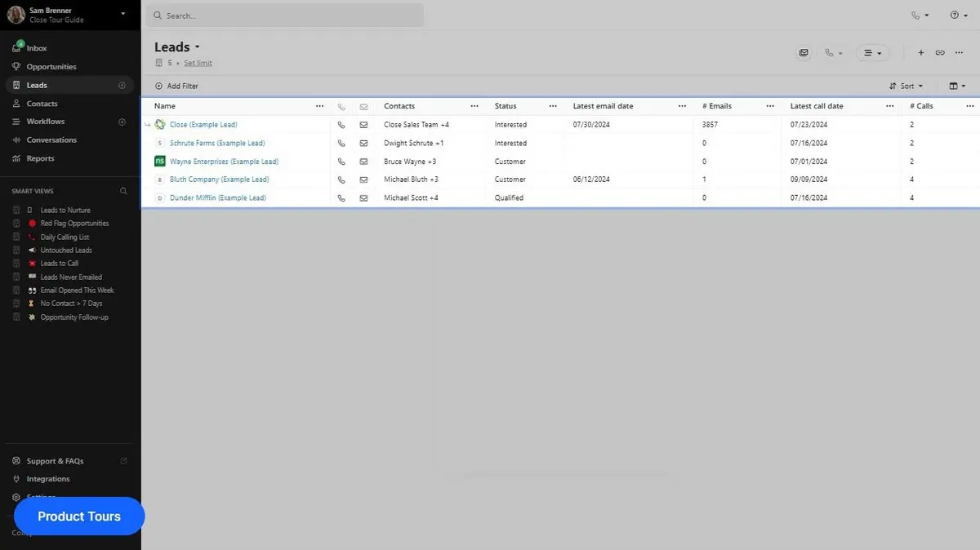Viewport: 980px width, 550px height.
Task: Open the bulk email icon in the header
Action: click(804, 52)
